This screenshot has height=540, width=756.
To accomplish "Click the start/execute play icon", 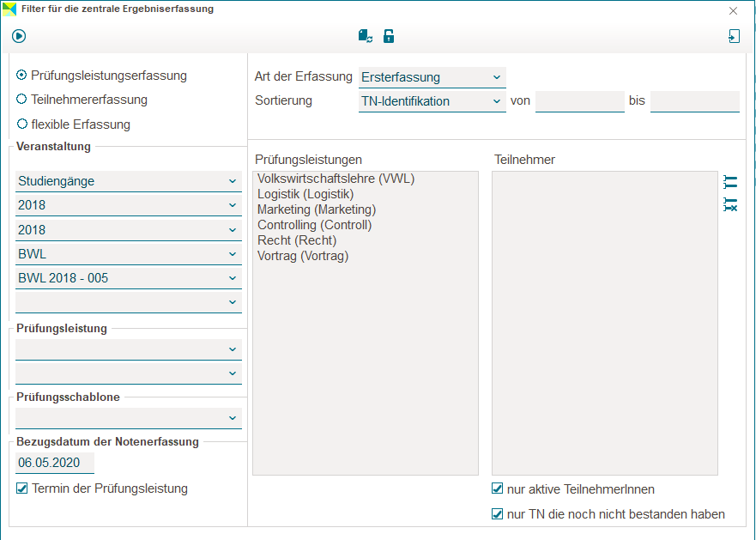I will click(x=19, y=36).
